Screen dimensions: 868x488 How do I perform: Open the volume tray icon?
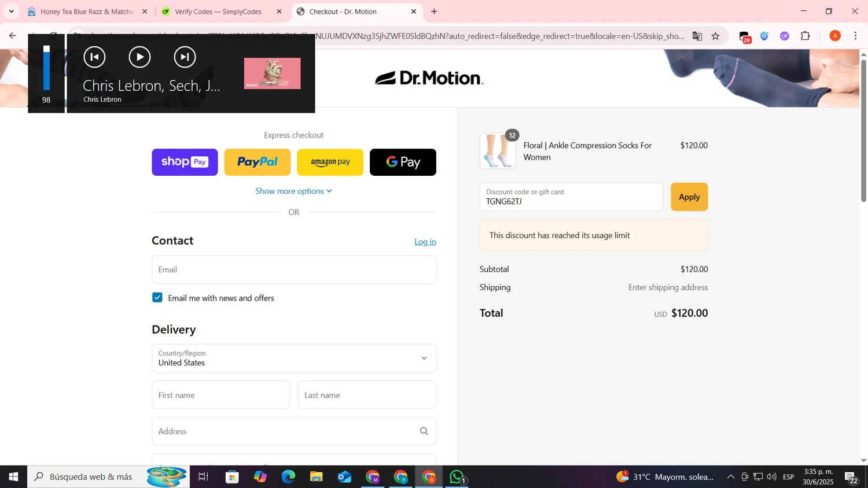tap(771, 477)
